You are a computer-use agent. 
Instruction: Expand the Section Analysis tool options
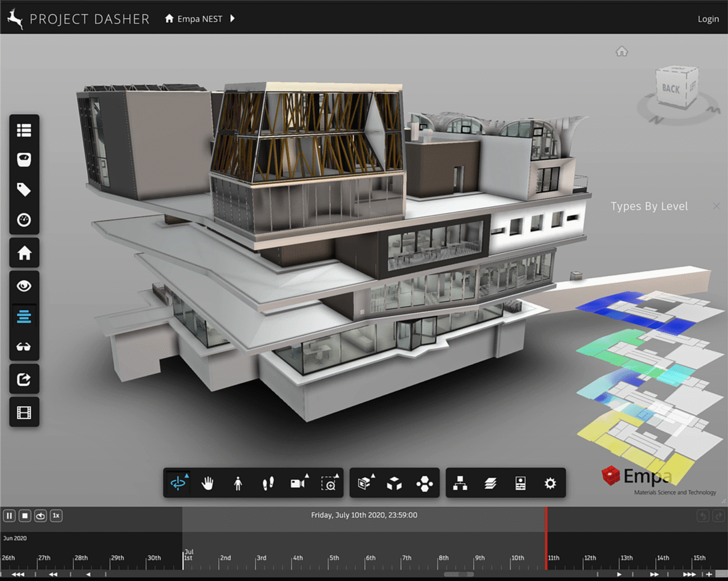(x=364, y=483)
